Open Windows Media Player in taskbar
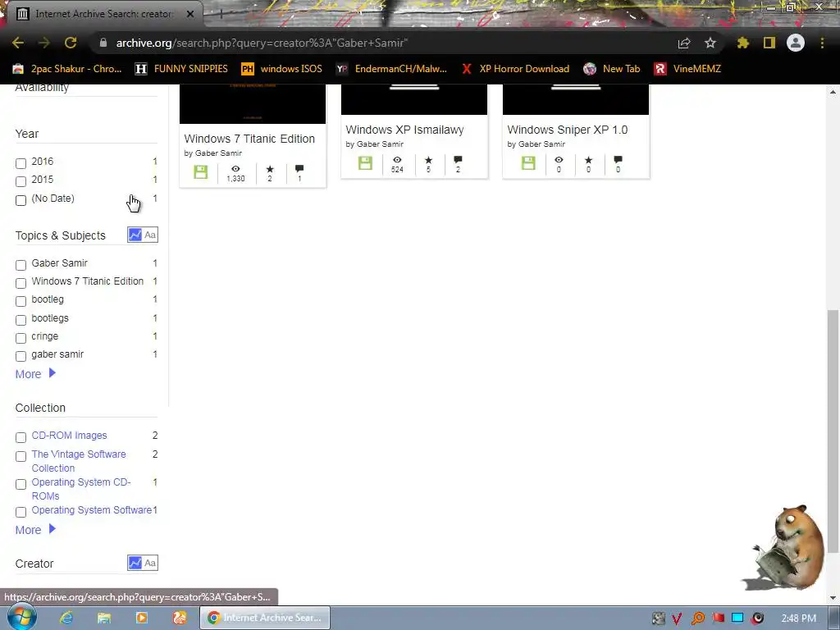 [x=142, y=618]
